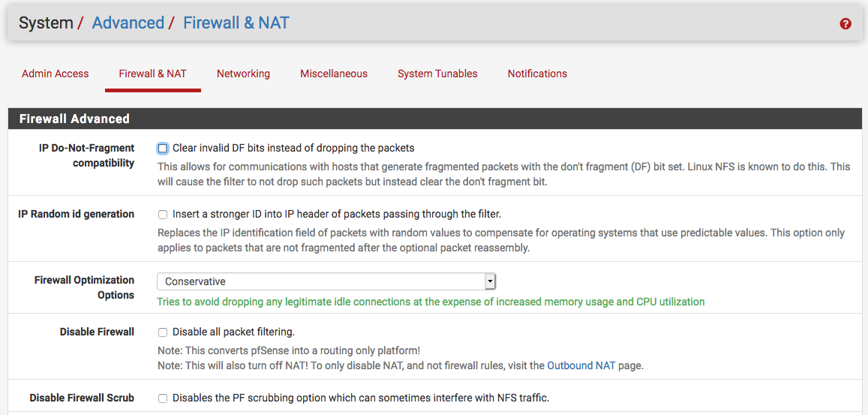This screenshot has height=415, width=868.
Task: Click the Disable Firewall label
Action: click(x=97, y=332)
